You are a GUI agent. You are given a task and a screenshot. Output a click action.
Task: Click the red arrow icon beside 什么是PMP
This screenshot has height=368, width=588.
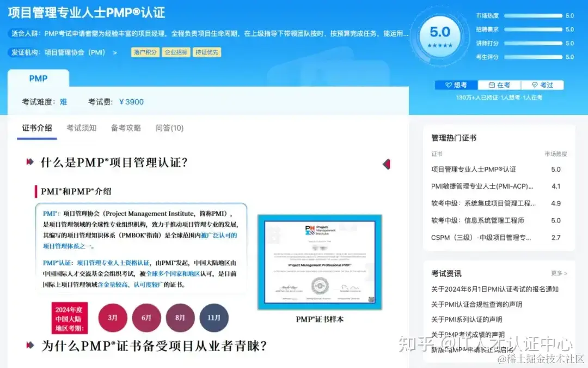point(30,162)
